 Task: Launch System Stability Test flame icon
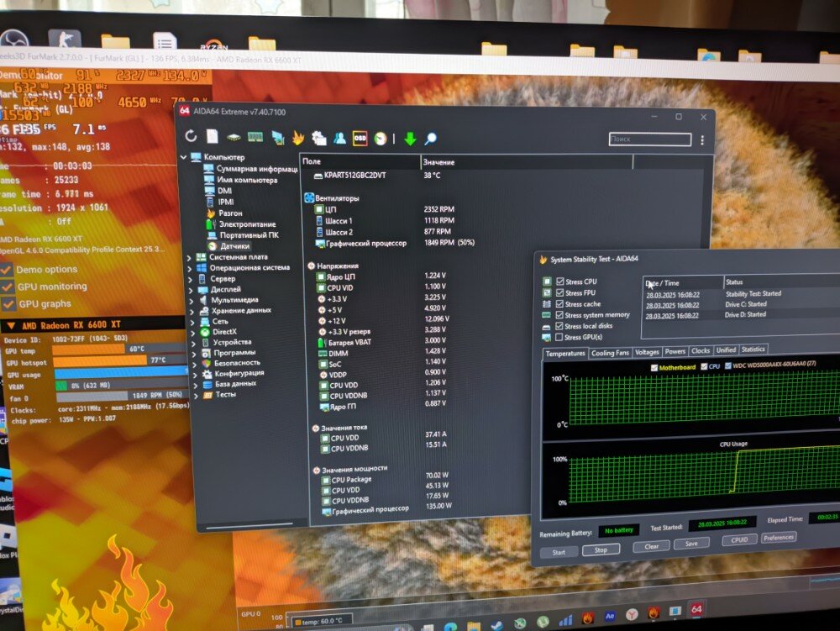[x=298, y=138]
